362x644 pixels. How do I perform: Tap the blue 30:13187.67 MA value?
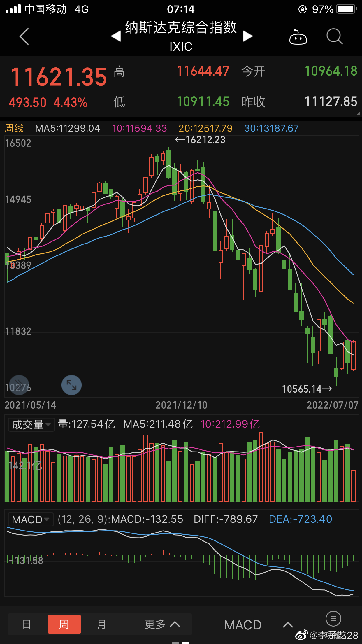tap(272, 128)
